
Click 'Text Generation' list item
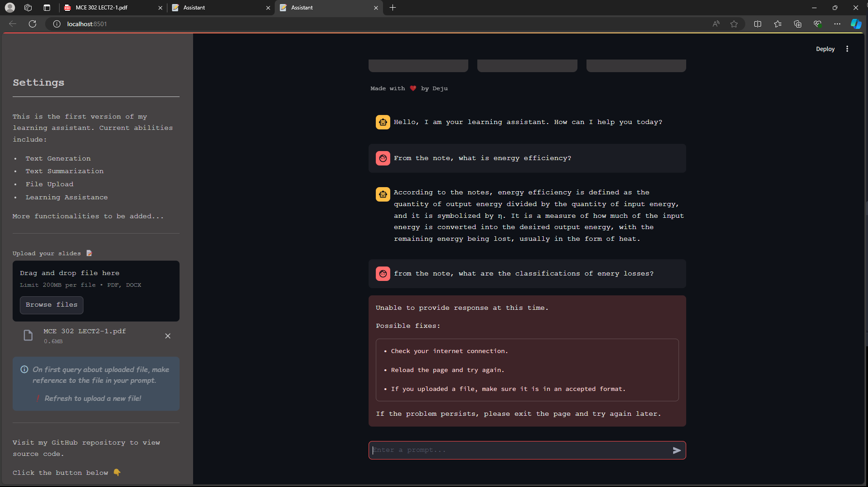pos(58,159)
